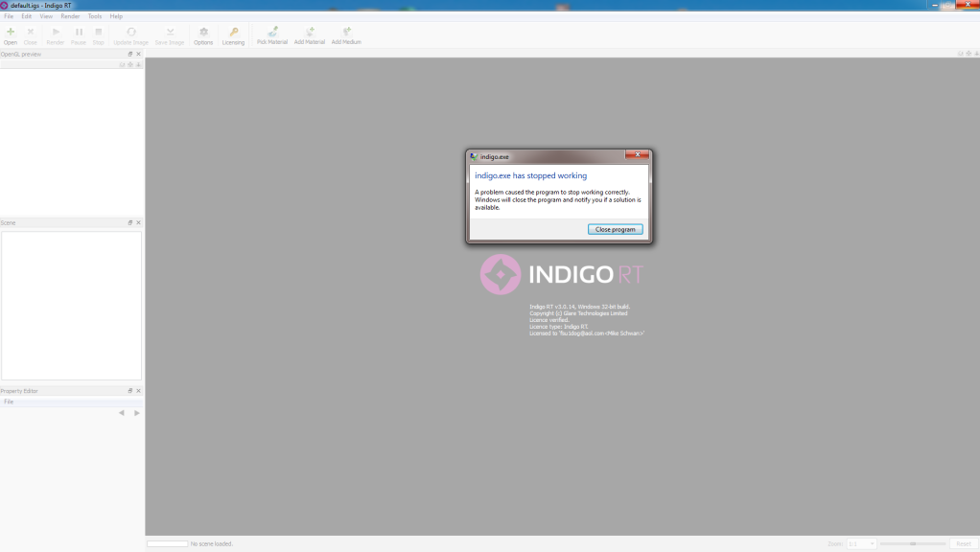Click the render progress bar
The height and width of the screenshot is (552, 980).
(168, 544)
